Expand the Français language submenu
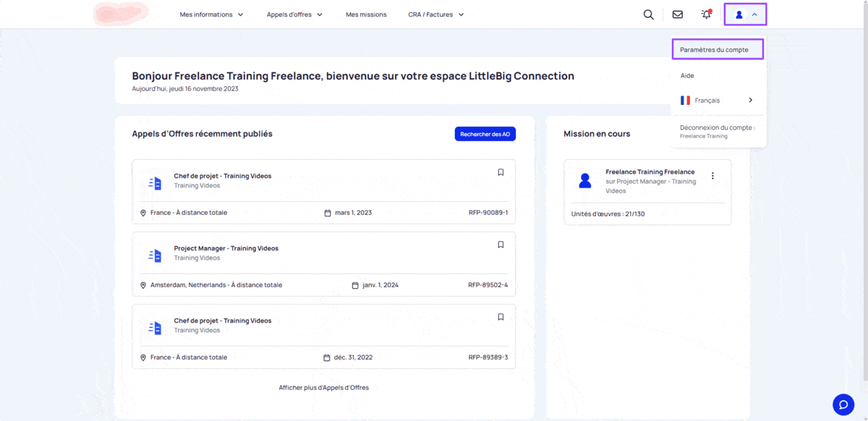The image size is (868, 421). (716, 101)
